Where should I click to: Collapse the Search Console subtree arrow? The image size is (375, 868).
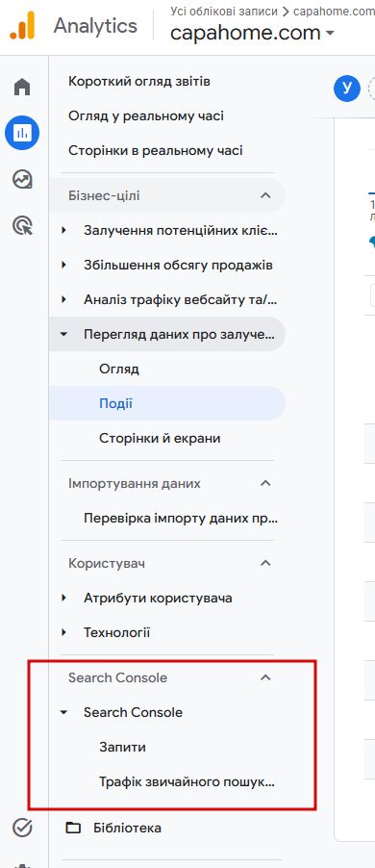[64, 712]
